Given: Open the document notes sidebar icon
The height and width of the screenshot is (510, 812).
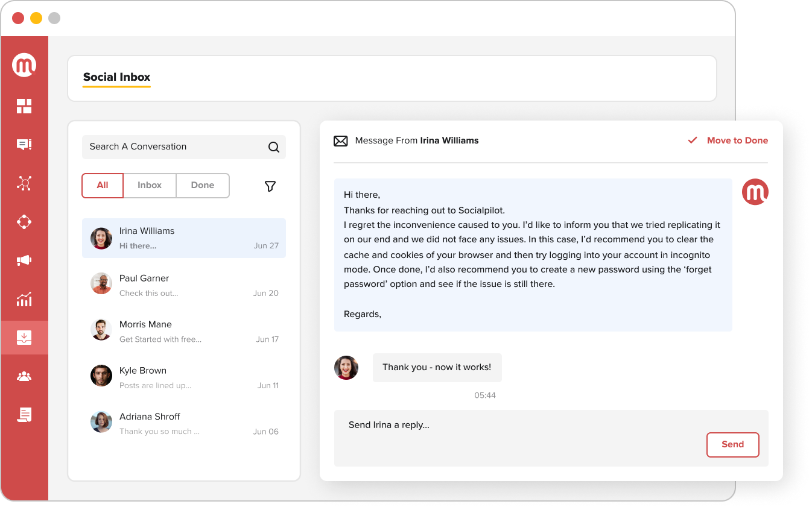Looking at the screenshot, I should 24,415.
